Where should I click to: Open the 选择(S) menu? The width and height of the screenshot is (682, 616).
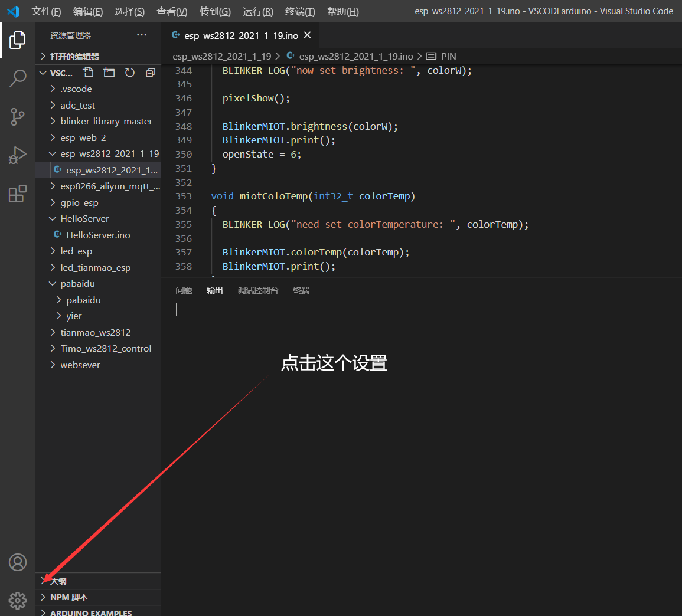(x=130, y=12)
